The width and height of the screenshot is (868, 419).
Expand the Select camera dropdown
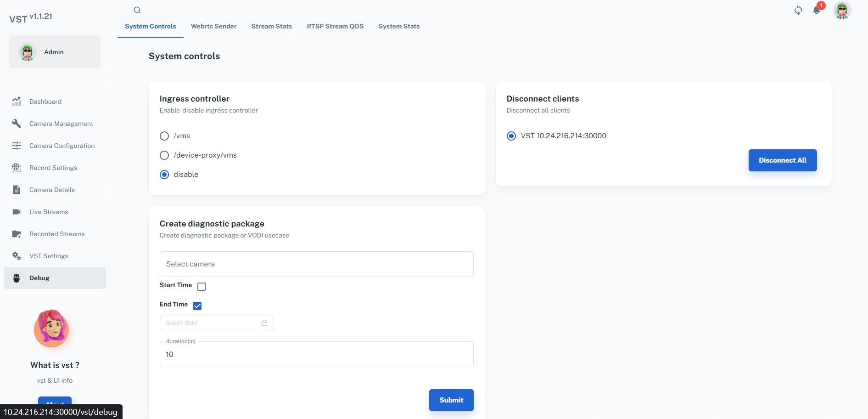click(x=316, y=264)
